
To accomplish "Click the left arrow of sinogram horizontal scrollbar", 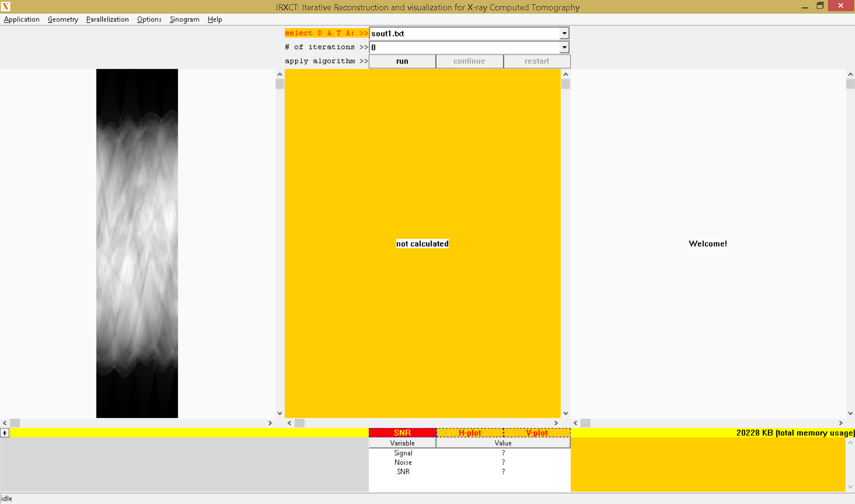I will coord(5,423).
